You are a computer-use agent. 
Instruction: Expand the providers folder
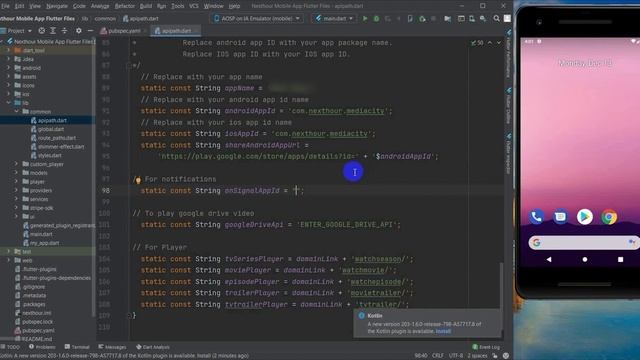click(x=17, y=191)
